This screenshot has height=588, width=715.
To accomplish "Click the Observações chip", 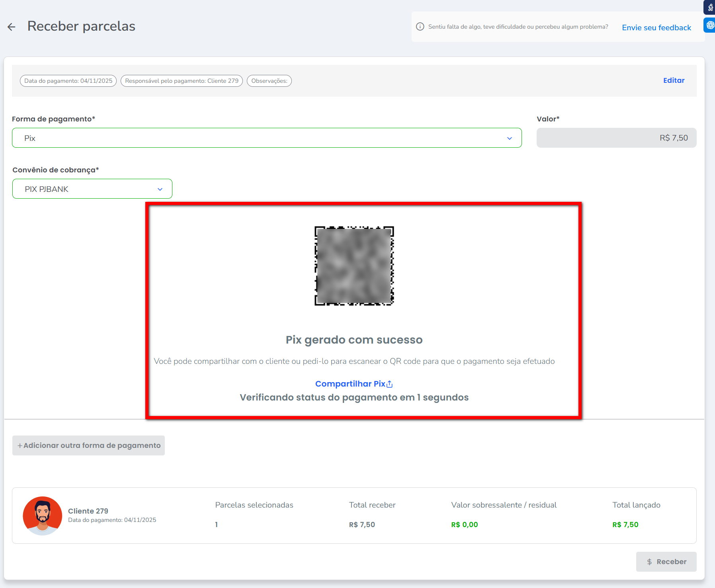I will point(269,81).
